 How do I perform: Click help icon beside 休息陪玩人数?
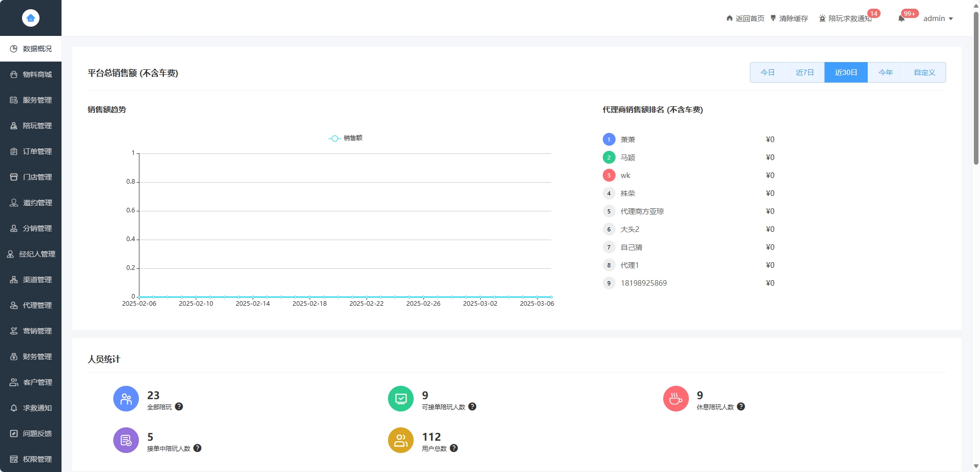coord(741,406)
